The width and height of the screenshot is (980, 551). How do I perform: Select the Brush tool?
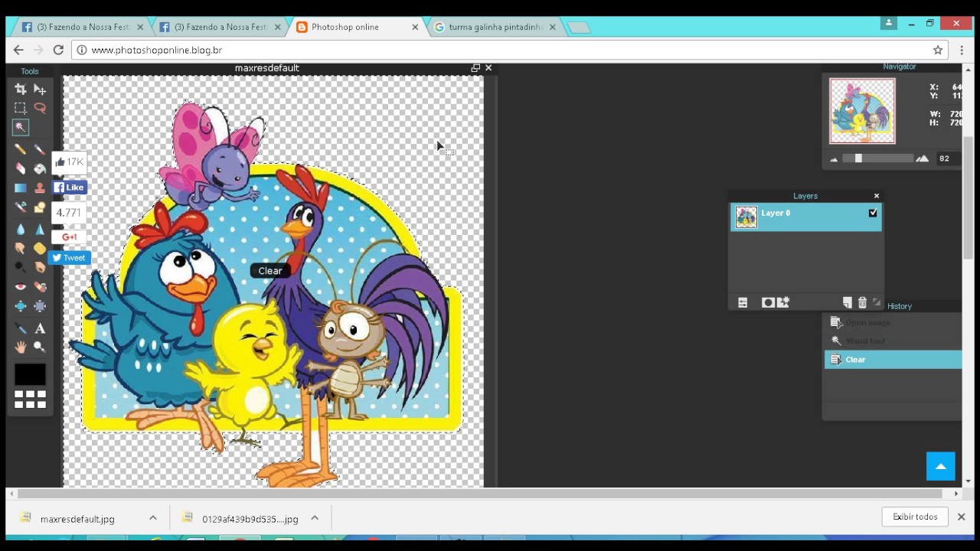pos(40,149)
